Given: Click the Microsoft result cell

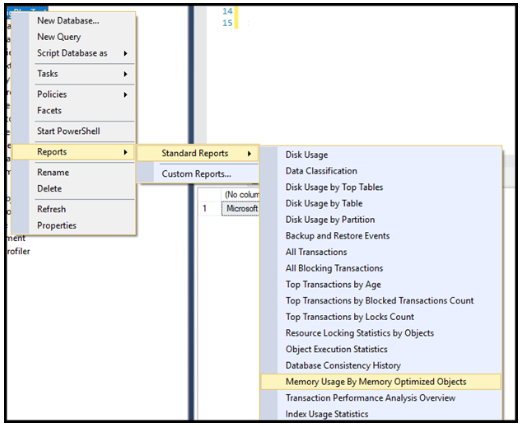Looking at the screenshot, I should coord(241,209).
